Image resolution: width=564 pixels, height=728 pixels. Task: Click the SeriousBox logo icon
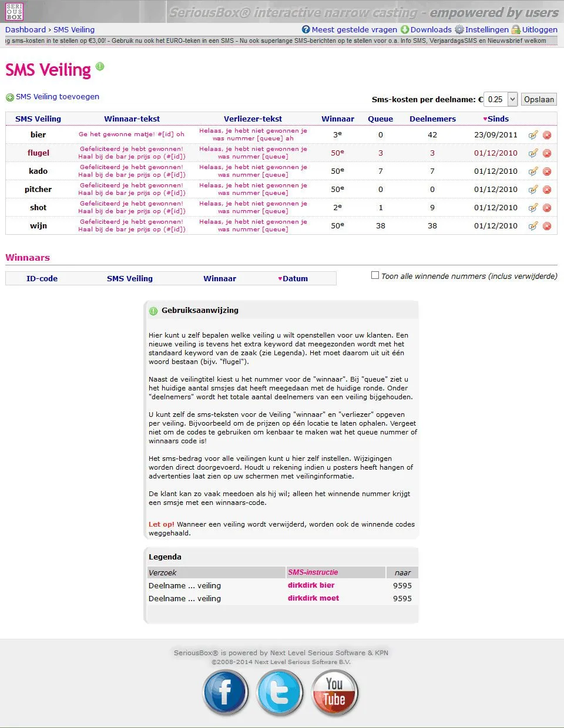pyautogui.click(x=14, y=12)
